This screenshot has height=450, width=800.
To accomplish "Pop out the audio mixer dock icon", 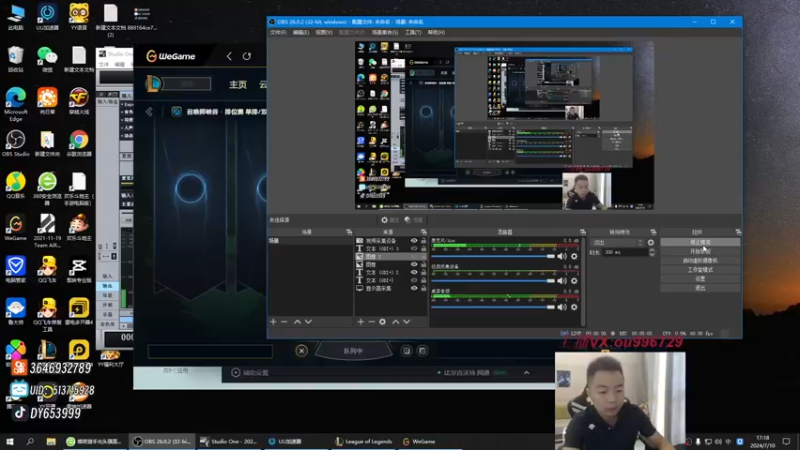I will 583,232.
